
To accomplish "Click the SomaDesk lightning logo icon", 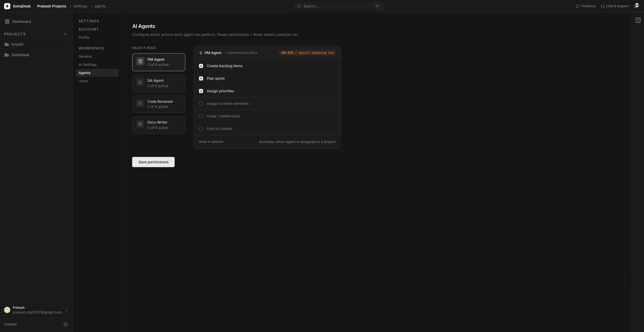I will point(7,6).
